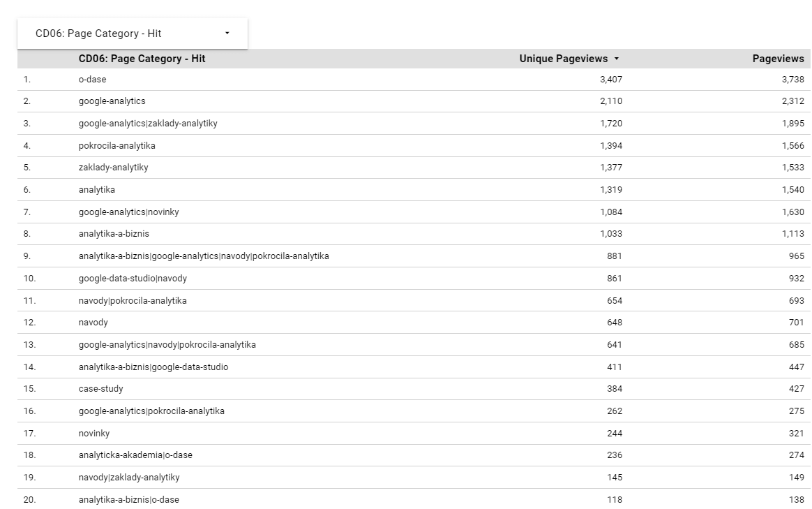Screen dimensions: 812x509
Task: Select 'analytika-a-biznis|google-data-studio' cell
Action: click(x=153, y=367)
